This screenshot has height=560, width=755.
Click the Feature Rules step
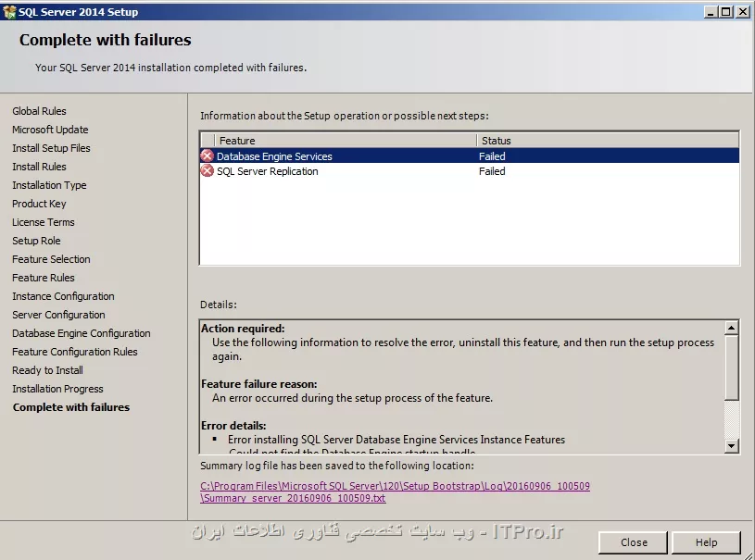[x=44, y=278]
